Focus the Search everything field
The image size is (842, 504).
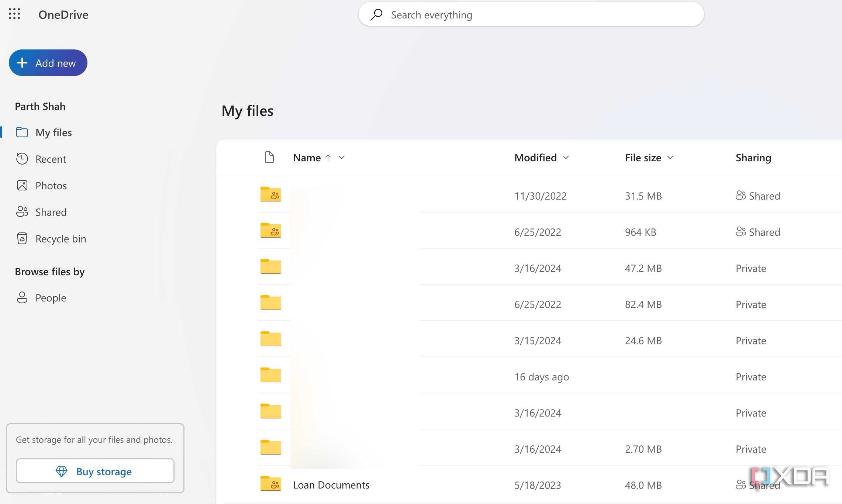point(531,14)
